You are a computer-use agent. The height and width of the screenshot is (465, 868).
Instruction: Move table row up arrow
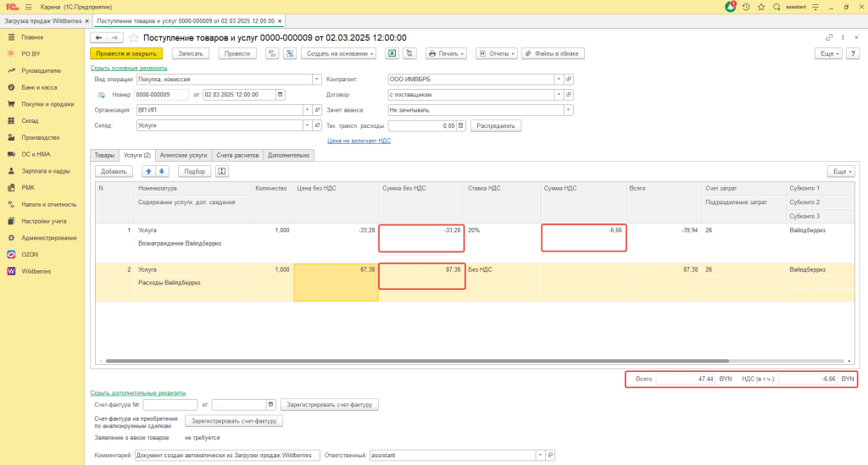148,171
